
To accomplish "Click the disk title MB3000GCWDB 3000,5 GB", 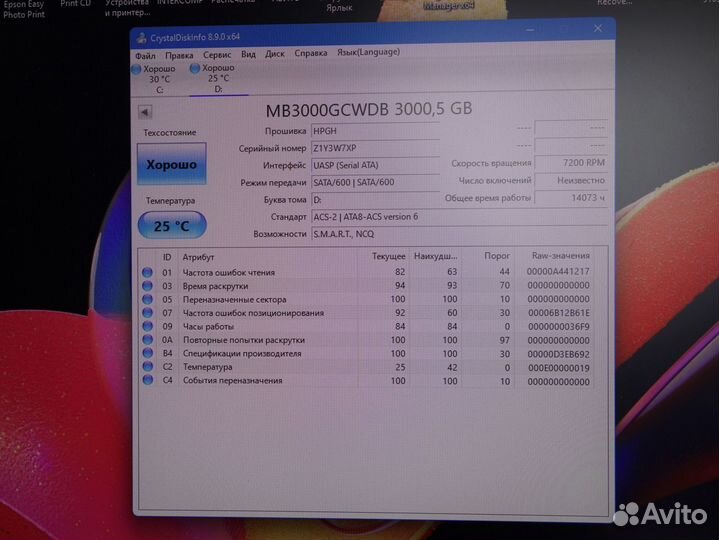I will point(369,110).
